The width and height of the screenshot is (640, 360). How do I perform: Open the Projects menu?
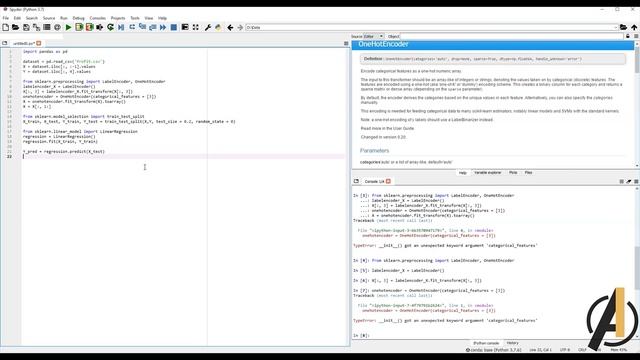point(118,18)
